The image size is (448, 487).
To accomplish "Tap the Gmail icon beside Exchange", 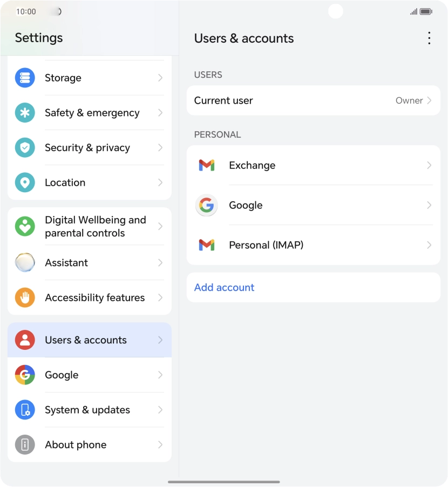I will pos(206,165).
